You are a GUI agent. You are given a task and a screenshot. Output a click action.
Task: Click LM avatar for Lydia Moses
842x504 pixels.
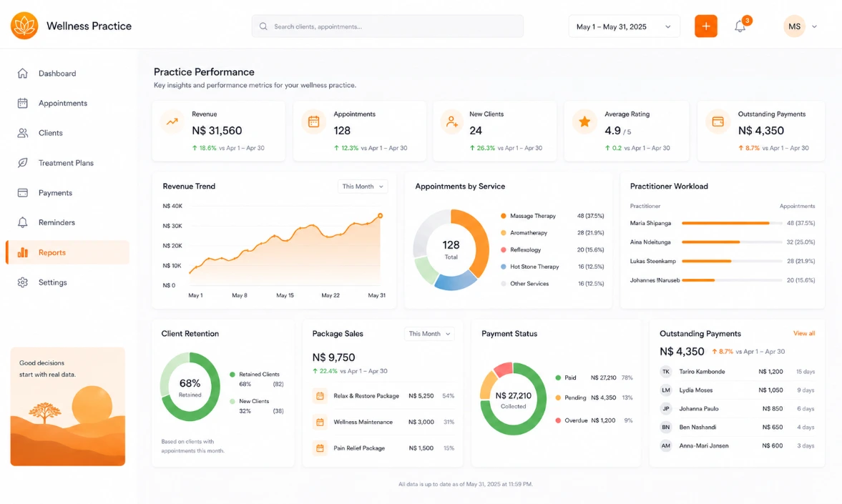tap(666, 390)
